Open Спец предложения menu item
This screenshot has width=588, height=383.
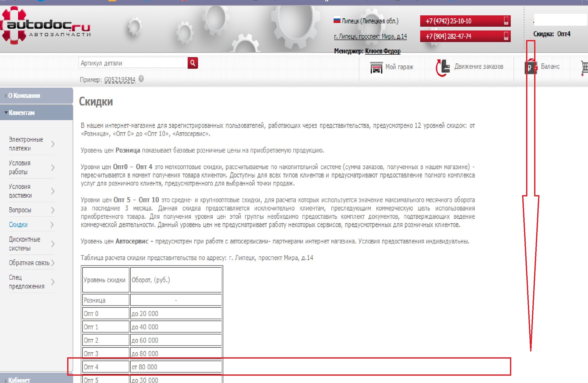(27, 282)
